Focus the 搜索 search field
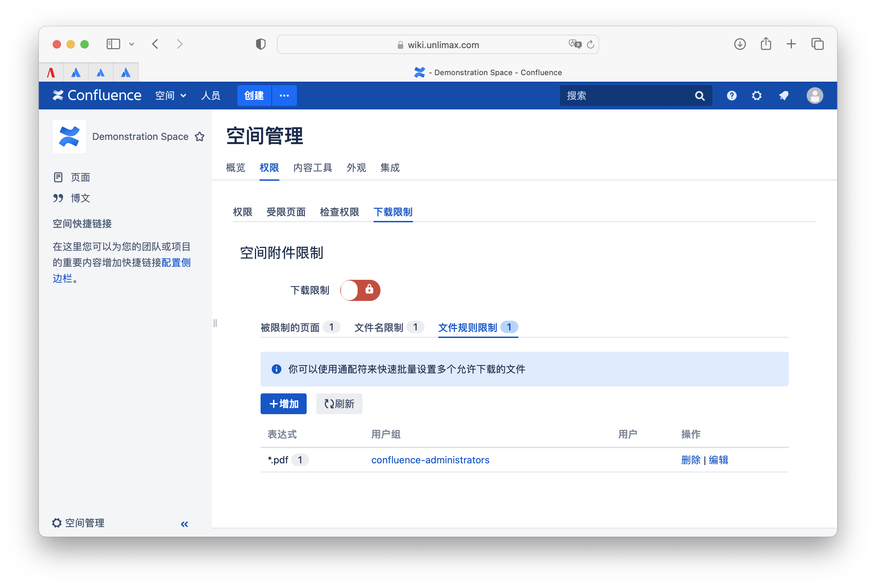 [627, 96]
